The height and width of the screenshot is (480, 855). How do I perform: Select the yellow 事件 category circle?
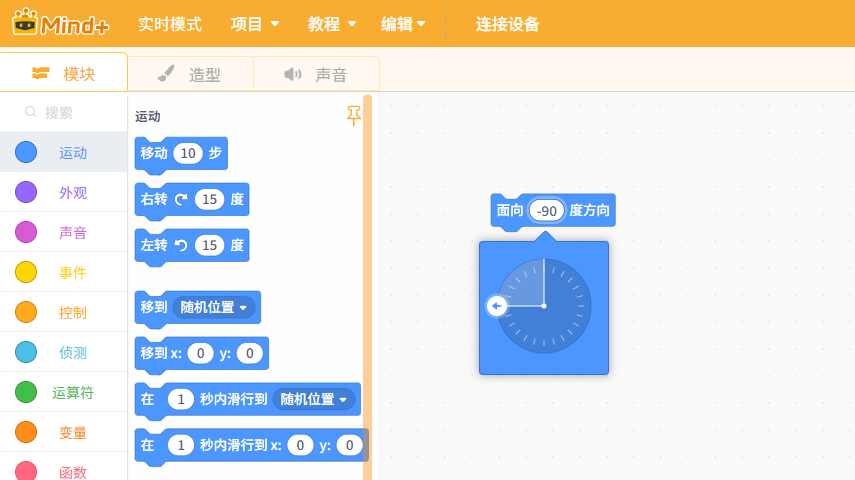click(x=26, y=272)
